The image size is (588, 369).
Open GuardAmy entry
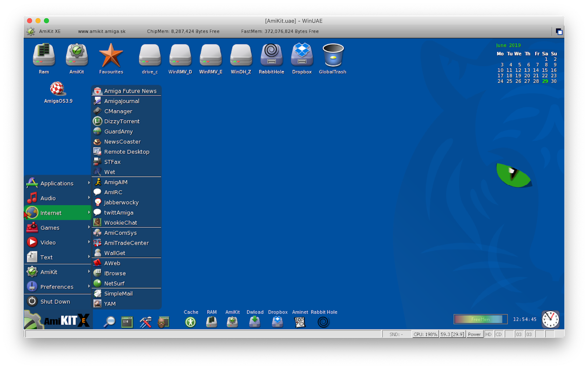pos(126,131)
